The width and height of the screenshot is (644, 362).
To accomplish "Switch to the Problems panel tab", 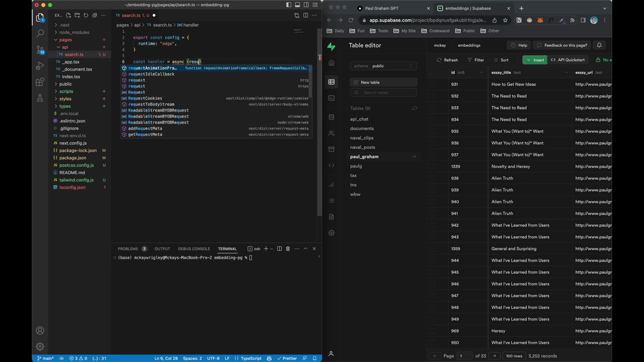I will (128, 248).
